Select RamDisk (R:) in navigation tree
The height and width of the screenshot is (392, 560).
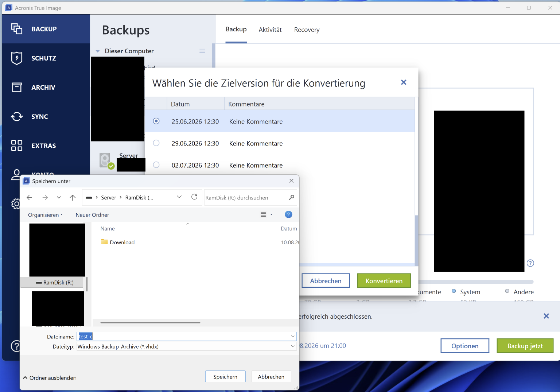(x=52, y=283)
